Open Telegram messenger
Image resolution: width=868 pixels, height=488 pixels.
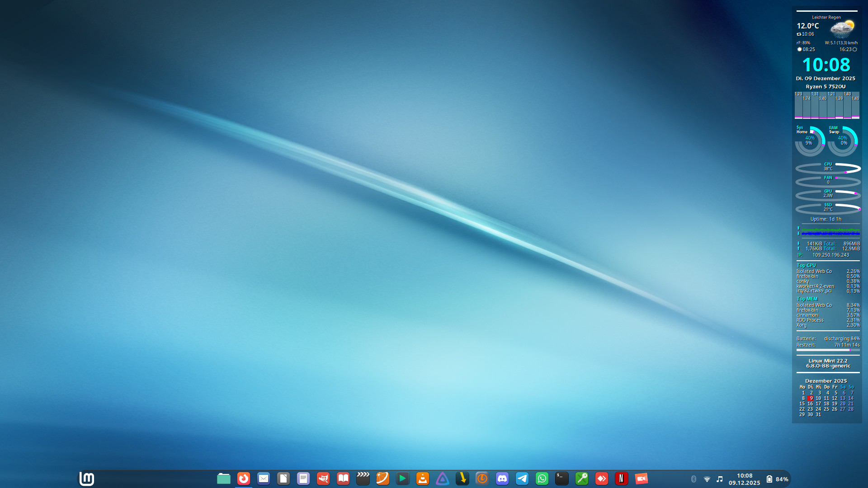click(x=522, y=479)
